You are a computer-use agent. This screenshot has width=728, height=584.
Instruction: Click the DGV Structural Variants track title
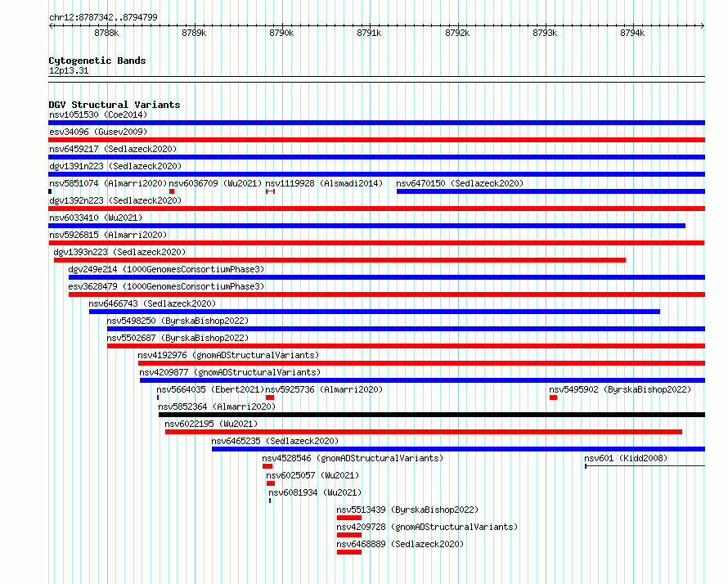click(115, 105)
